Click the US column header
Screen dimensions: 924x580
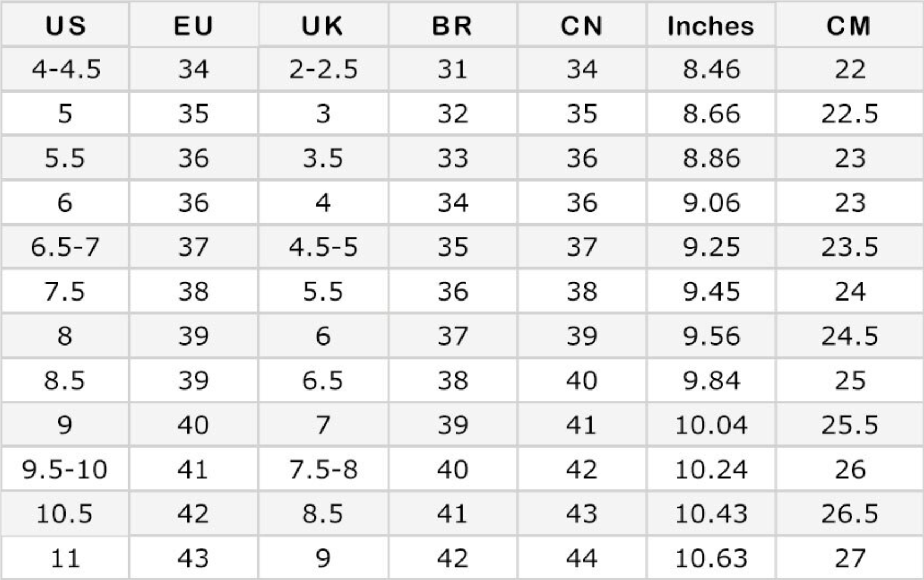pyautogui.click(x=65, y=26)
